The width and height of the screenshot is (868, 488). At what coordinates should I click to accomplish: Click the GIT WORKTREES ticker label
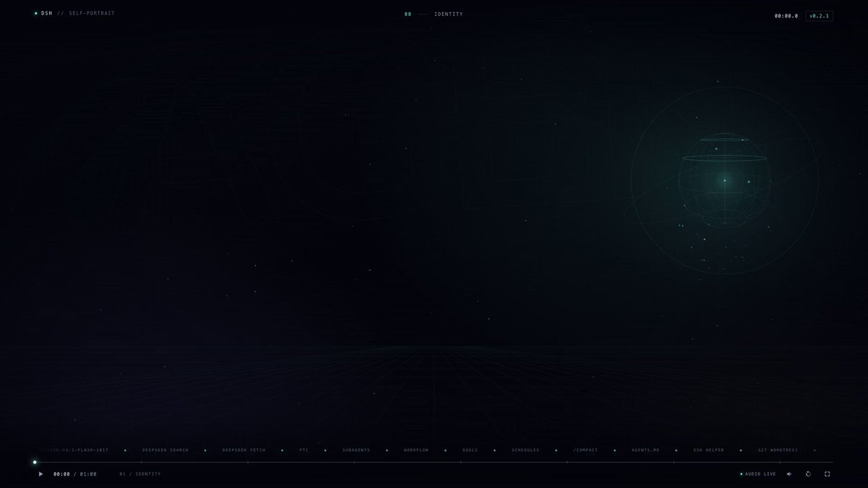[x=778, y=450]
